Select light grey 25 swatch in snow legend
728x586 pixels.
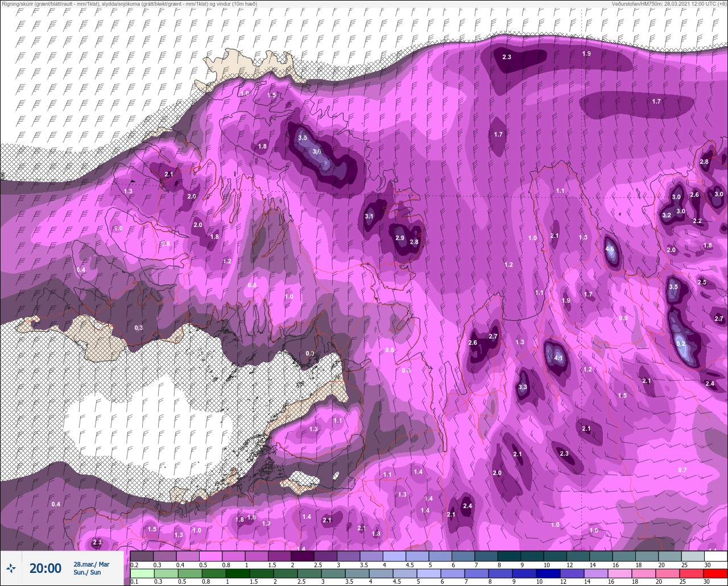point(692,556)
